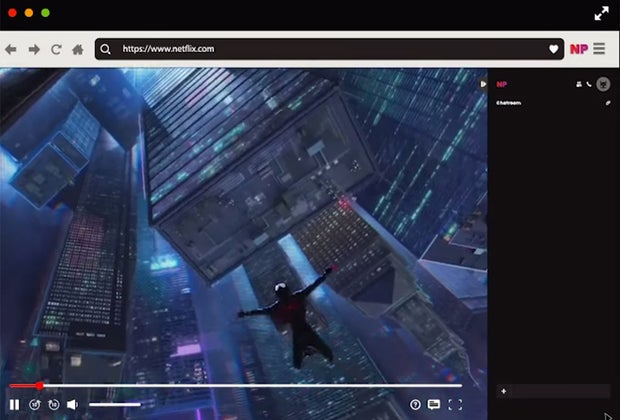Viewport: 620px width, 420px height.
Task: Go forward in browser history
Action: point(34,49)
